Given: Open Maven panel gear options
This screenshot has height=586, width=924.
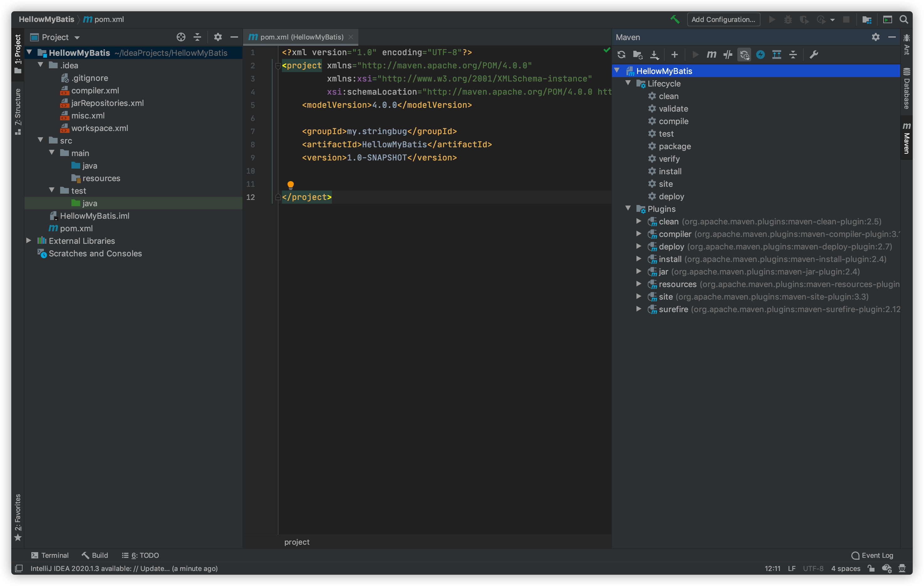Looking at the screenshot, I should point(875,37).
